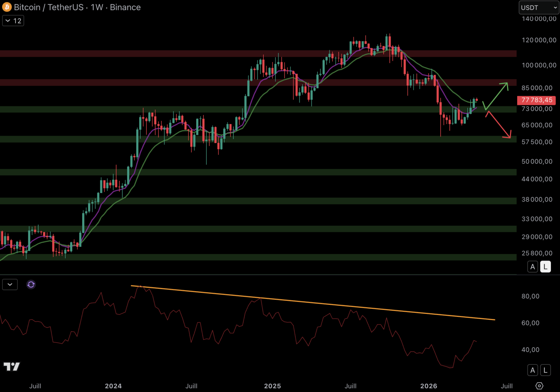The width and height of the screenshot is (560, 392).
Task: Click the TradingView logo watermark
Action: 12,367
